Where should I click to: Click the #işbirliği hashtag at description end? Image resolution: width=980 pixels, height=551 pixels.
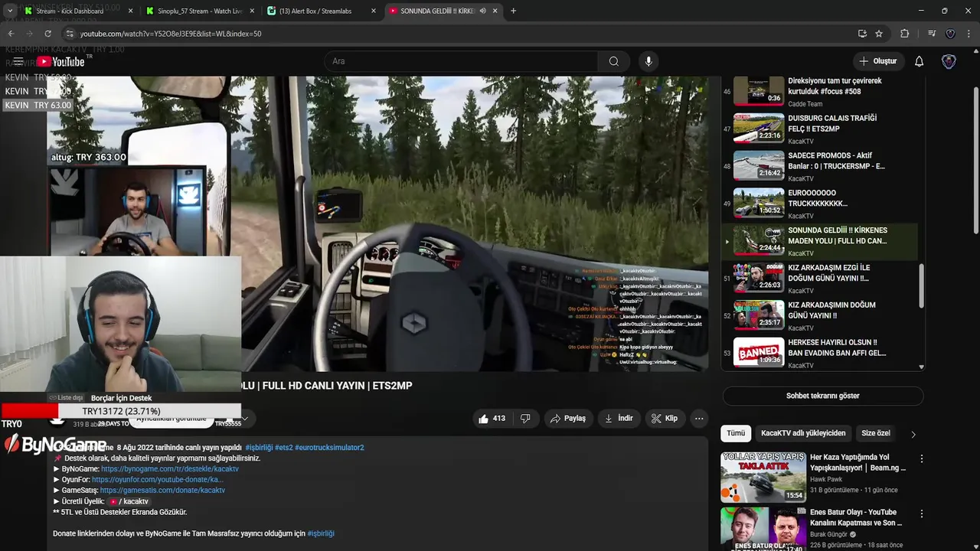click(321, 533)
